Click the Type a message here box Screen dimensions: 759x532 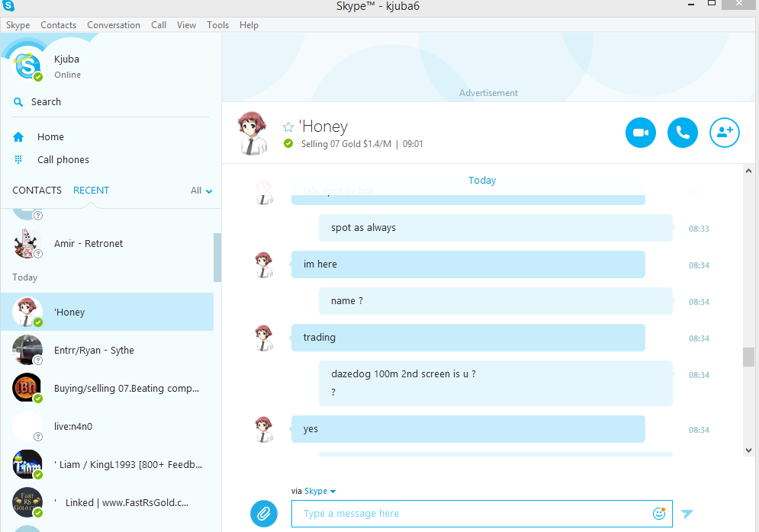pyautogui.click(x=481, y=514)
